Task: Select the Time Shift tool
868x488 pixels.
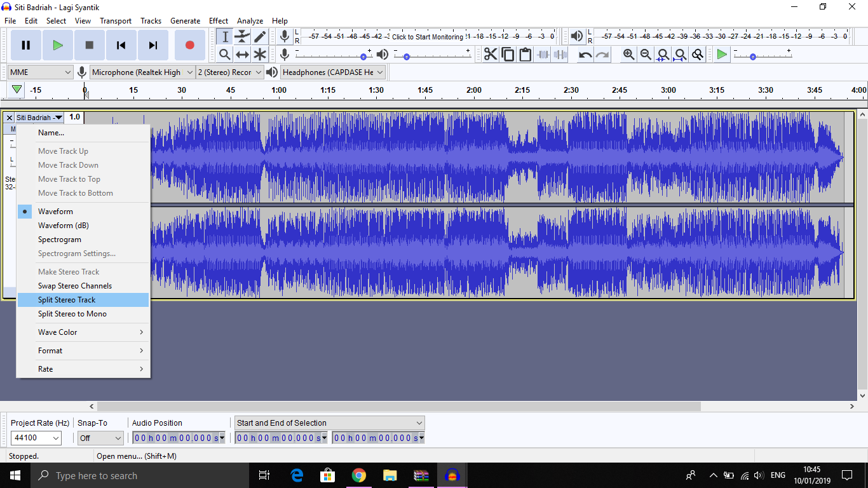Action: point(242,55)
